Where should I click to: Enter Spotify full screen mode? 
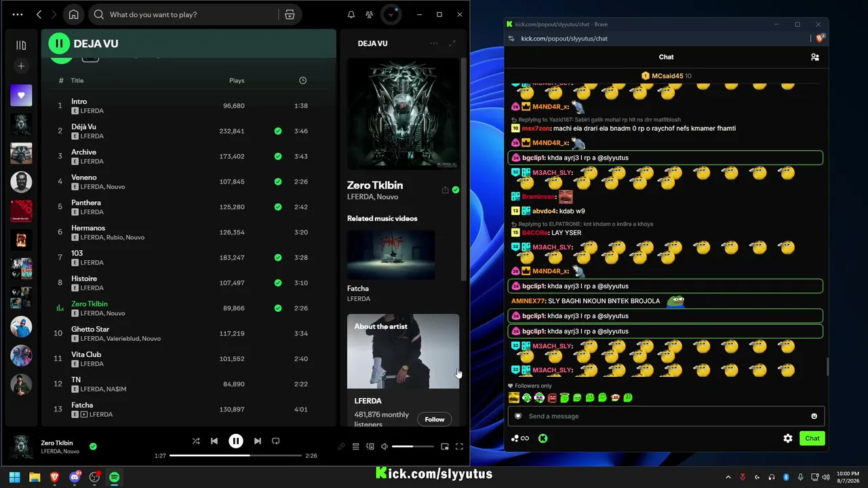tap(459, 447)
